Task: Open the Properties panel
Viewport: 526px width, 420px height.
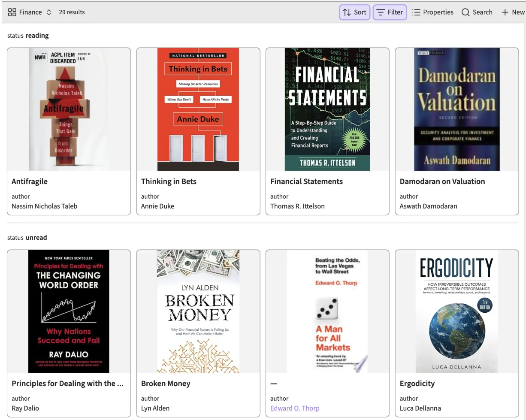Action: (432, 12)
